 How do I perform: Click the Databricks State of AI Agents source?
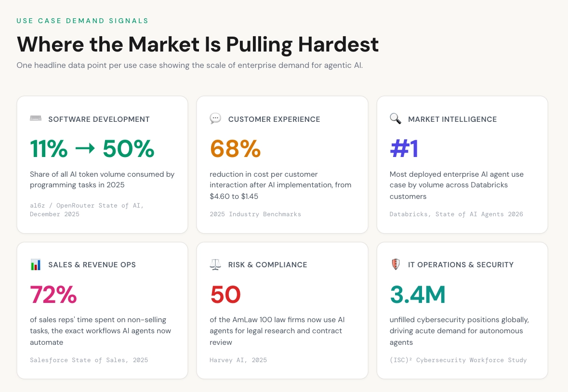click(x=456, y=214)
